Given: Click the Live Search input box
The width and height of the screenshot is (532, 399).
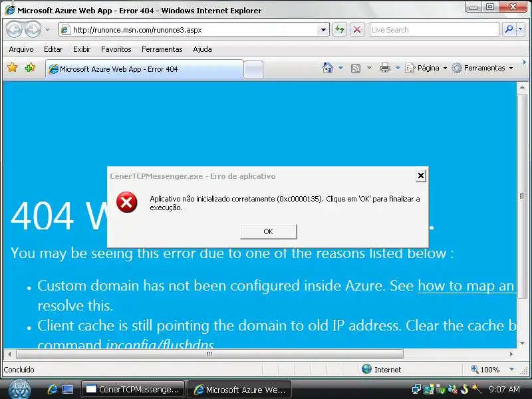Looking at the screenshot, I should 434,30.
